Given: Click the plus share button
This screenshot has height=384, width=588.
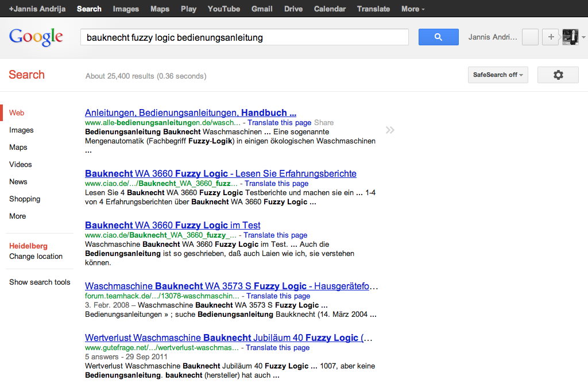Looking at the screenshot, I should tap(551, 37).
